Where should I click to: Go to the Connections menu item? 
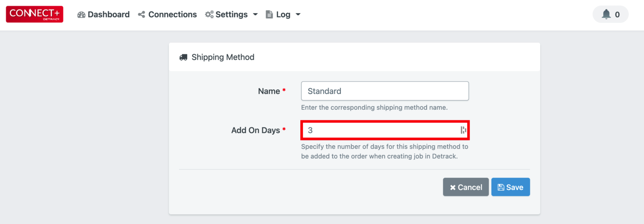pyautogui.click(x=167, y=14)
